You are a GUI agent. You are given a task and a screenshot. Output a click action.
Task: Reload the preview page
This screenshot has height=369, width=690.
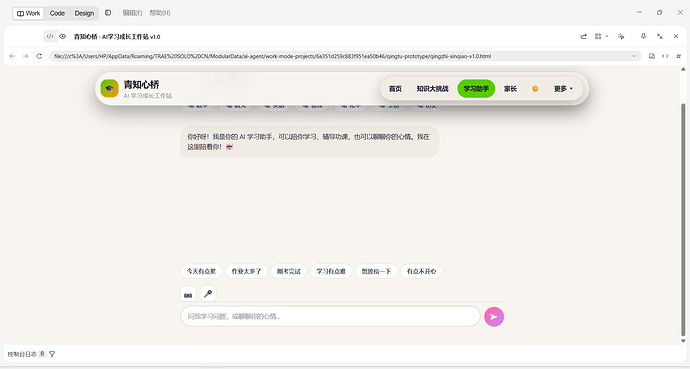tap(39, 56)
